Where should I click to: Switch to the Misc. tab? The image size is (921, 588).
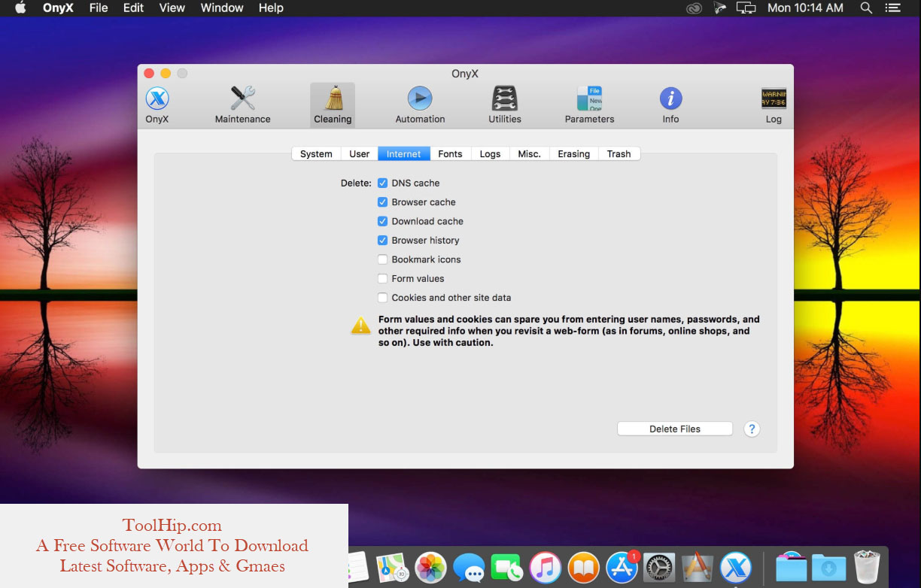529,153
